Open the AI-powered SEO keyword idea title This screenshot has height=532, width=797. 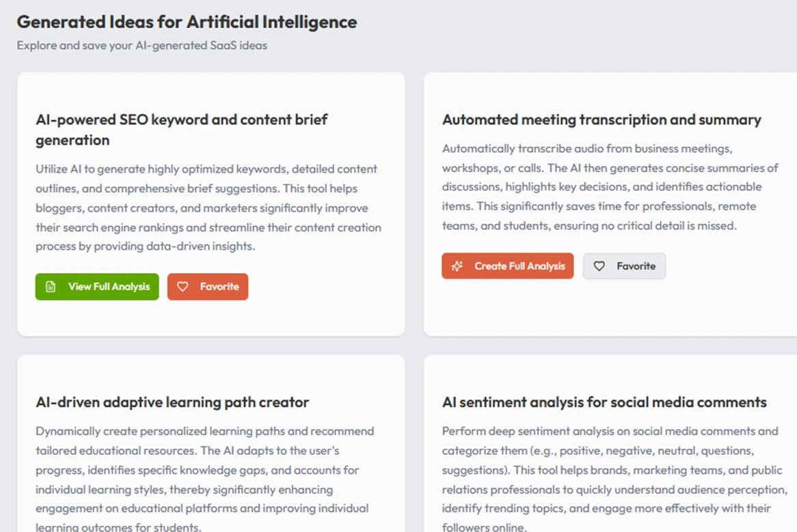pos(181,129)
